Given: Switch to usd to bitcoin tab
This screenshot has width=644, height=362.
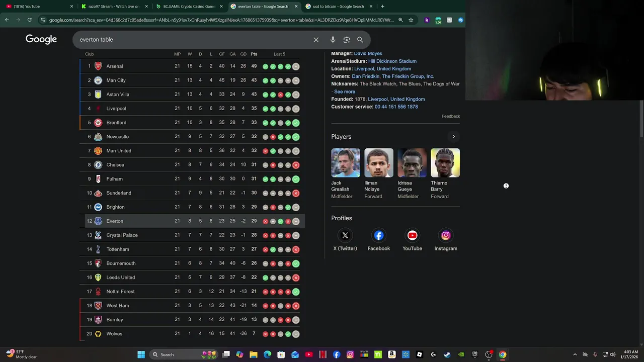Looking at the screenshot, I should pos(338,7).
